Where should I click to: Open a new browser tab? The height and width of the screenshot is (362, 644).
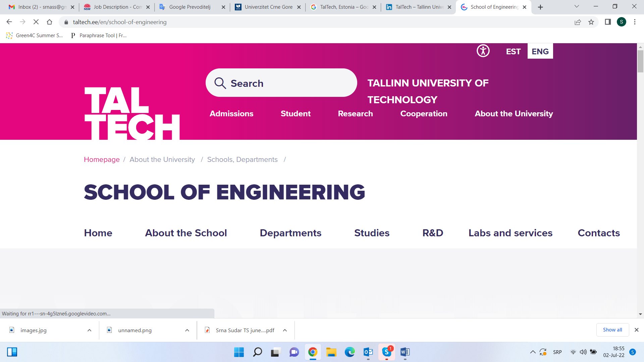click(540, 7)
